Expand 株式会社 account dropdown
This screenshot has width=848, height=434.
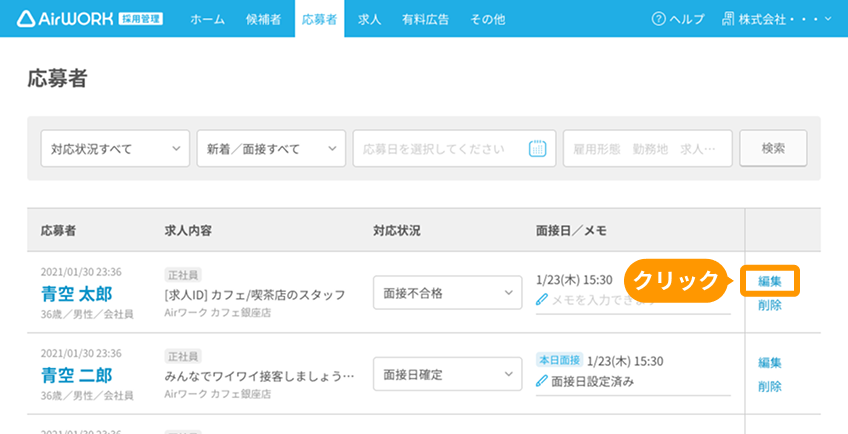coord(778,19)
